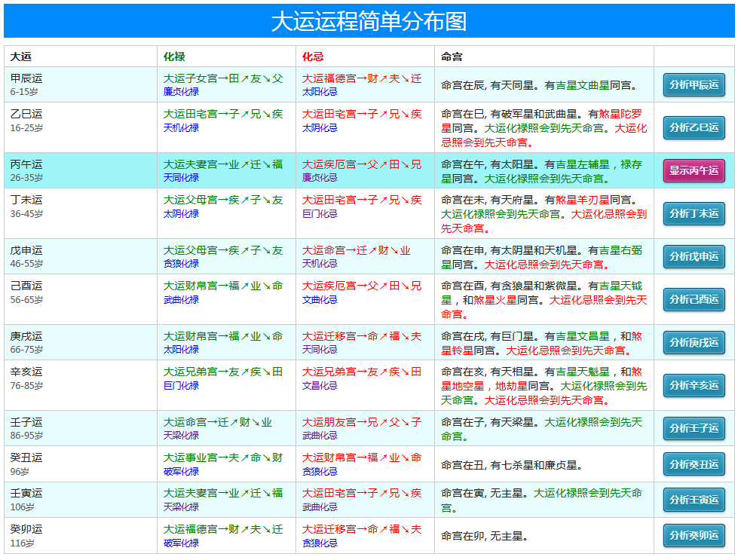Click 分析壬子运 button

tap(694, 429)
